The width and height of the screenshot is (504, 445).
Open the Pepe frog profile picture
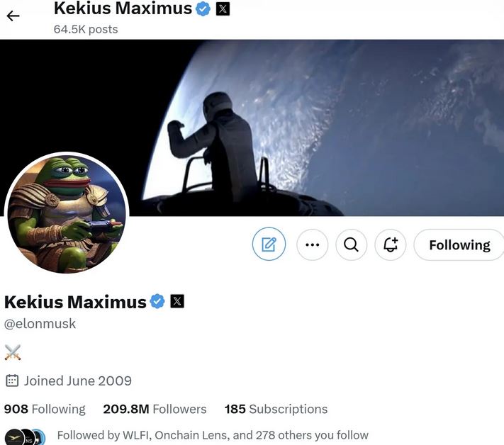pyautogui.click(x=67, y=213)
